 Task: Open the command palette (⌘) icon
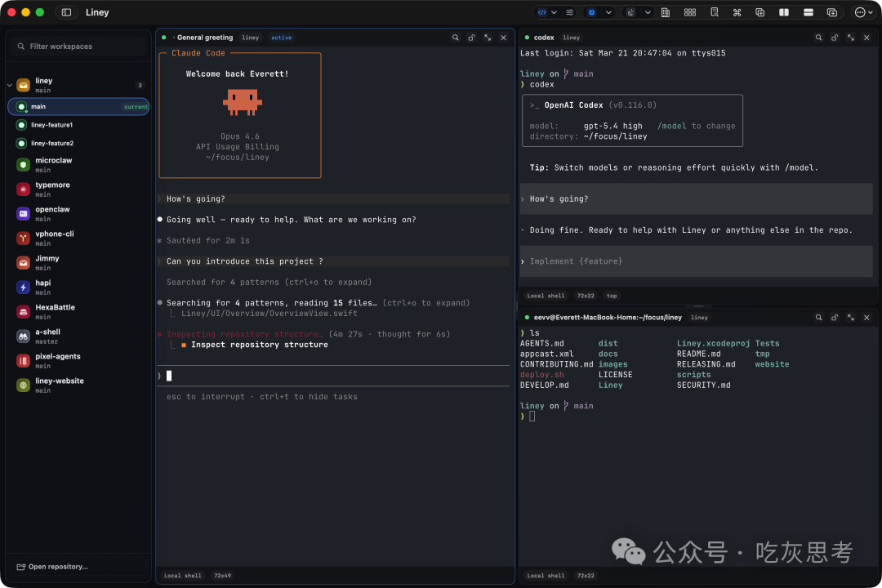point(737,12)
